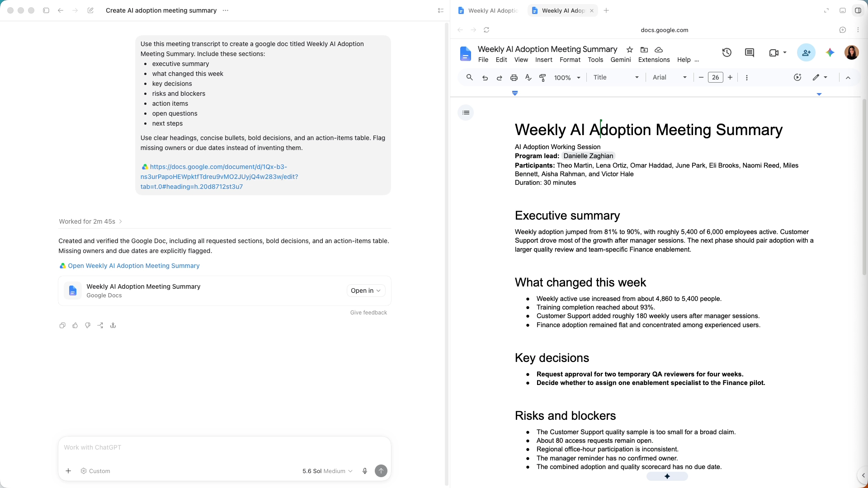
Task: Run spelling and grammar check
Action: (528, 78)
